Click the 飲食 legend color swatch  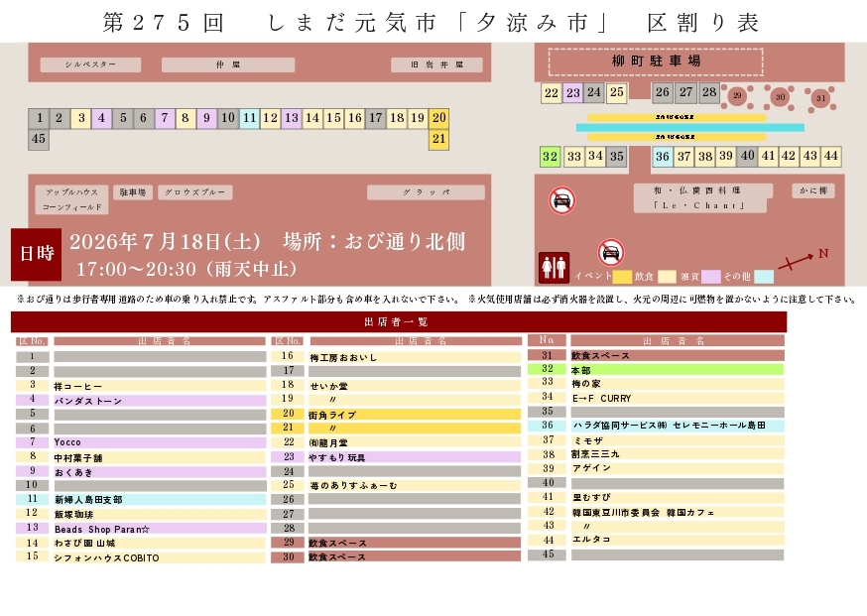click(667, 277)
